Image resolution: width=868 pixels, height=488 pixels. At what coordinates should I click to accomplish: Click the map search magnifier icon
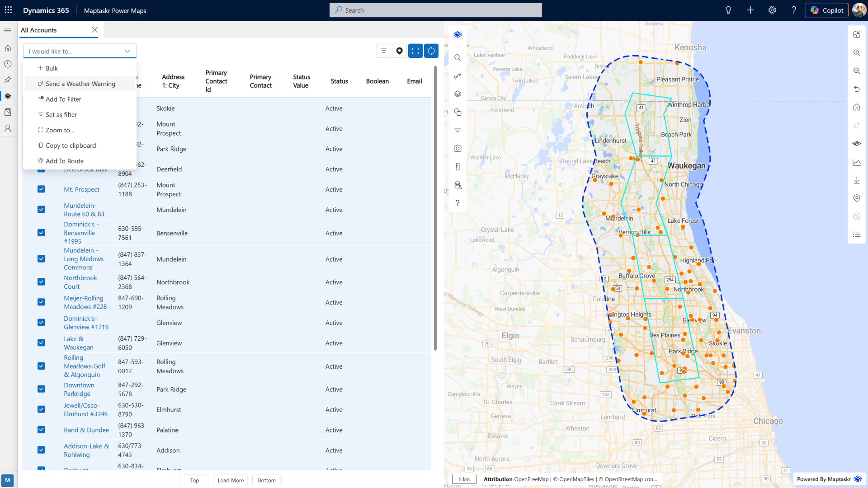click(x=458, y=57)
